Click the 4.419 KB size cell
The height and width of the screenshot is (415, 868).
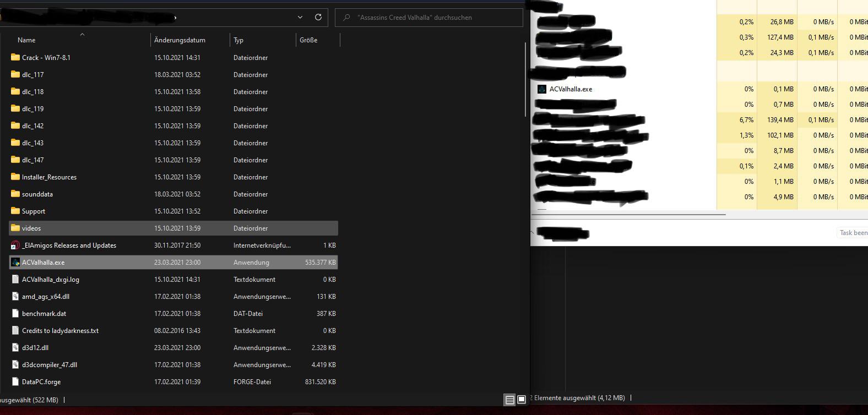[x=323, y=365]
